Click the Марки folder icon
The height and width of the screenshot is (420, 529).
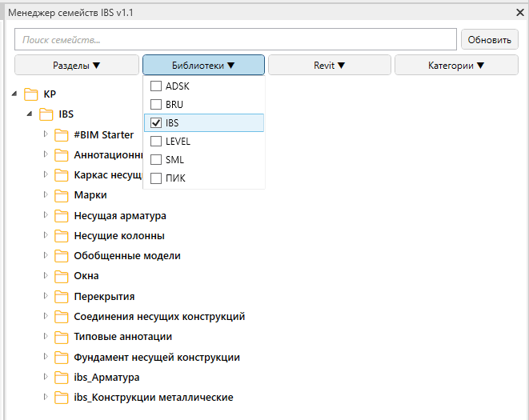62,195
